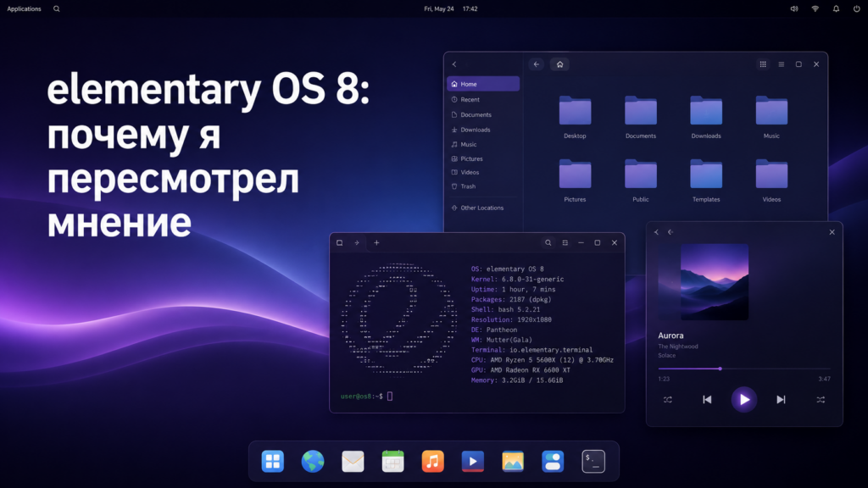Click the terminal tab overview icon

click(339, 243)
